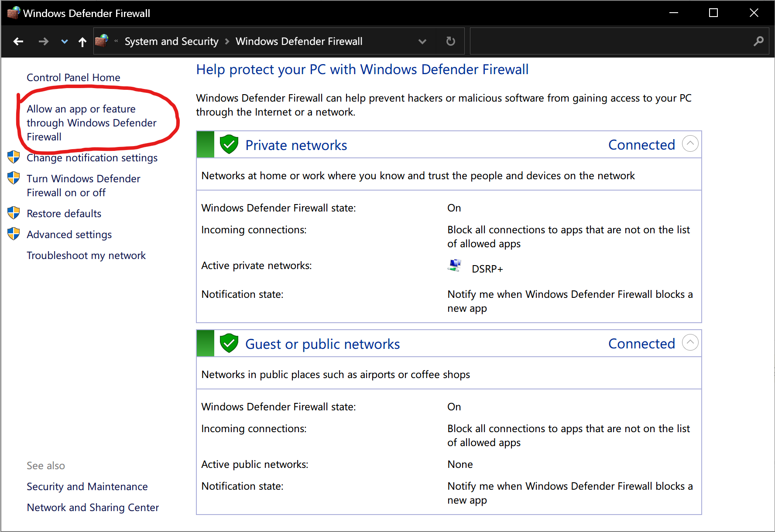
Task: Open the recent locations dropdown arrow
Action: (x=65, y=41)
